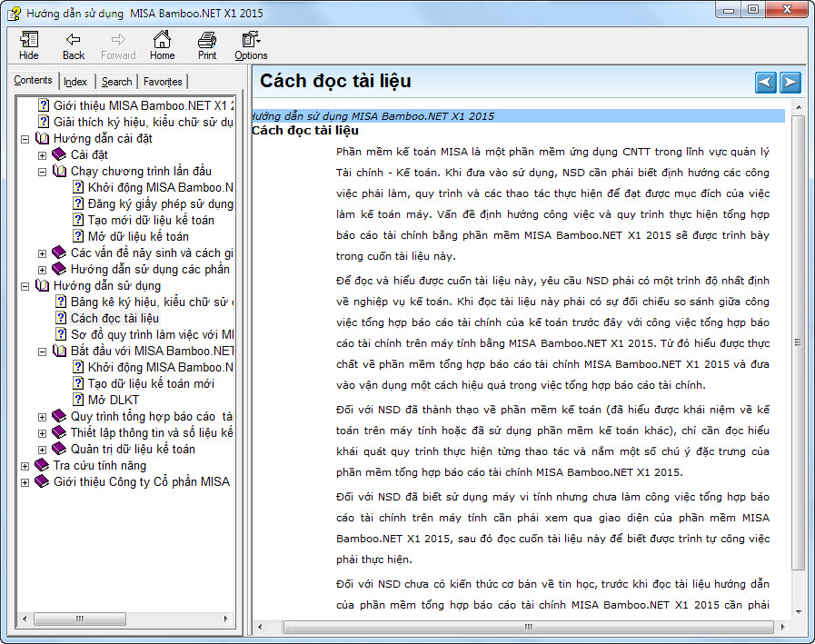Select Cách đọc tài liệu tree item
Image resolution: width=815 pixels, height=644 pixels.
point(114,318)
